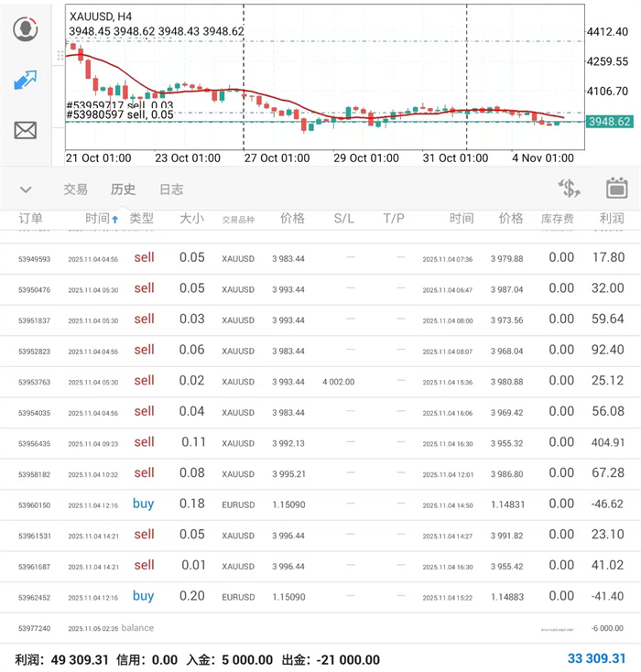Click the 0.18 lot size cell
This screenshot has height=672, width=641.
point(192,504)
